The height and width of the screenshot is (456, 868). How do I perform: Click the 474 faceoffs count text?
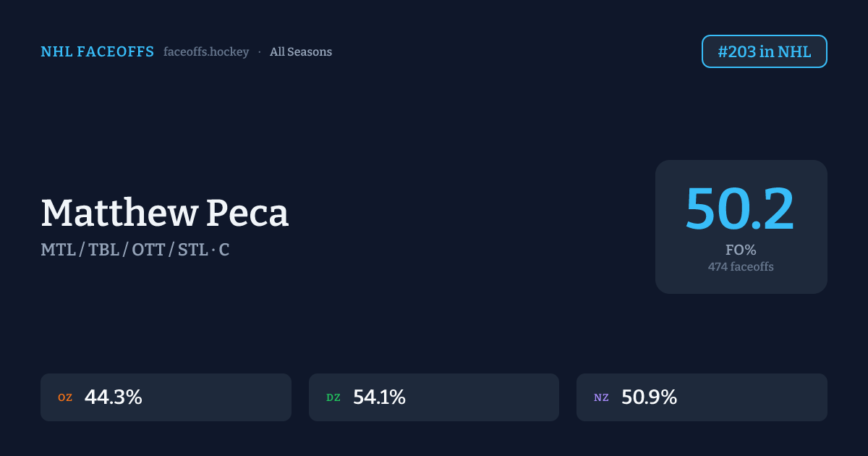(x=741, y=267)
